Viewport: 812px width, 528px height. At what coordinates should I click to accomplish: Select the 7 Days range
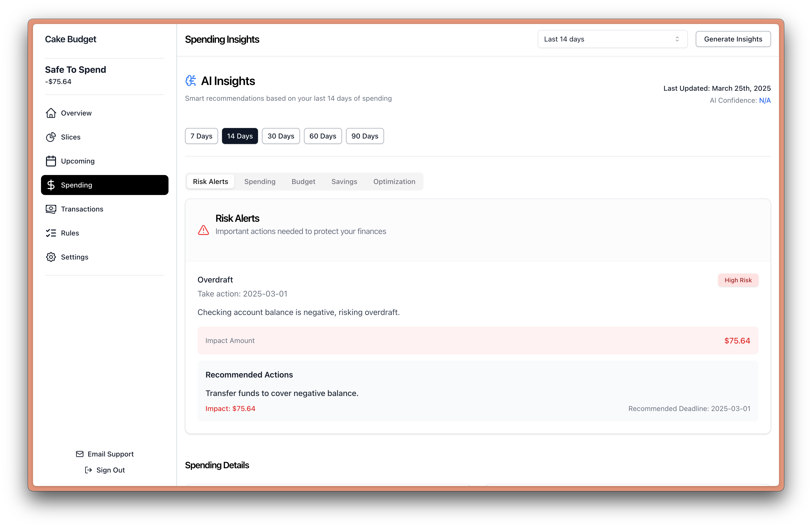pos(201,136)
